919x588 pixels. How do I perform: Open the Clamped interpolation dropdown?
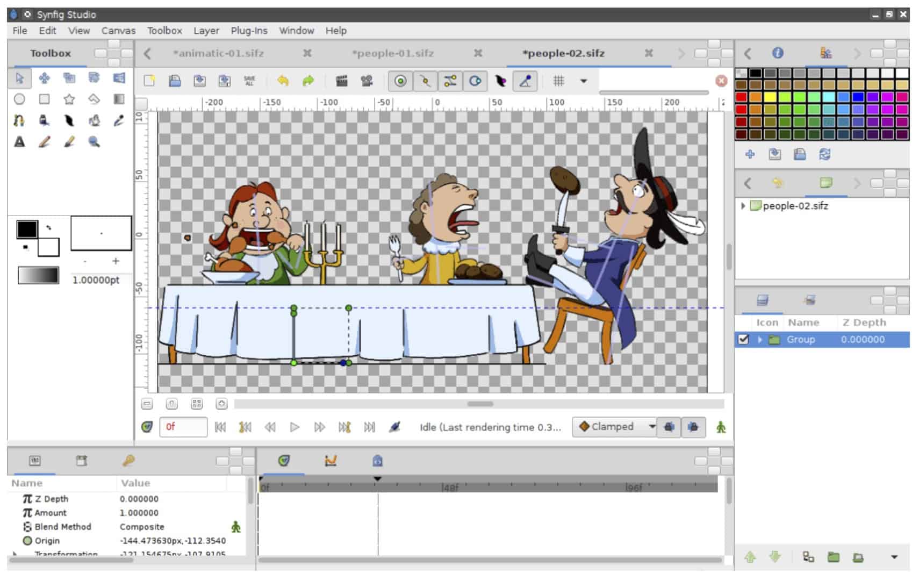point(614,427)
